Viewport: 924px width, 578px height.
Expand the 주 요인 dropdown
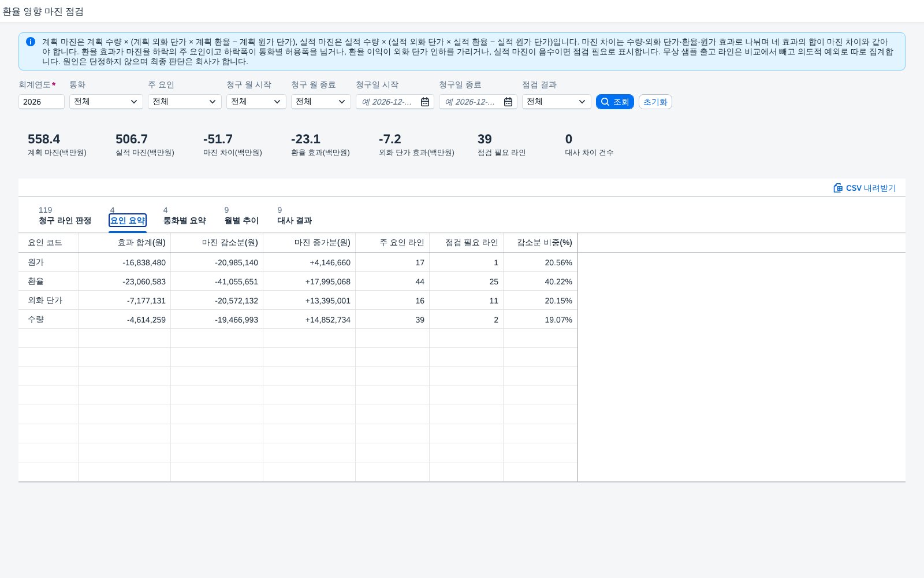coord(185,102)
